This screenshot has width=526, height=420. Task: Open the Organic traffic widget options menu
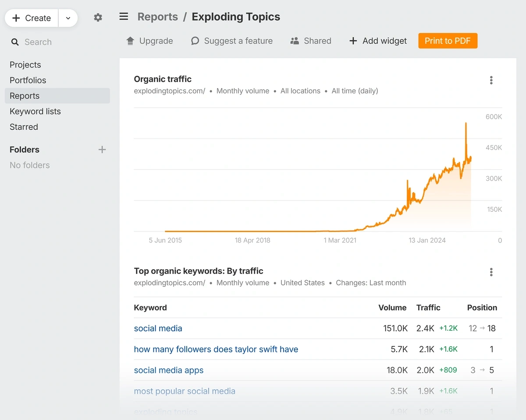click(x=491, y=80)
